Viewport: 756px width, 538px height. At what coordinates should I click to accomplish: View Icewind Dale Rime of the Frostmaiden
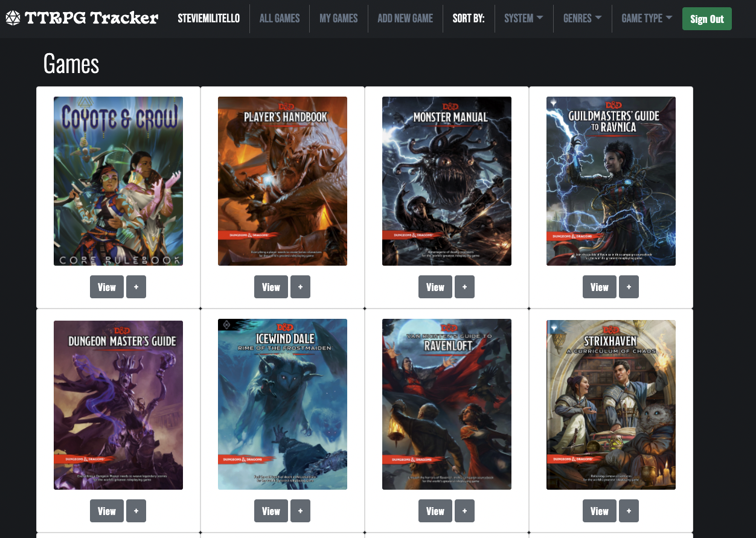click(271, 511)
